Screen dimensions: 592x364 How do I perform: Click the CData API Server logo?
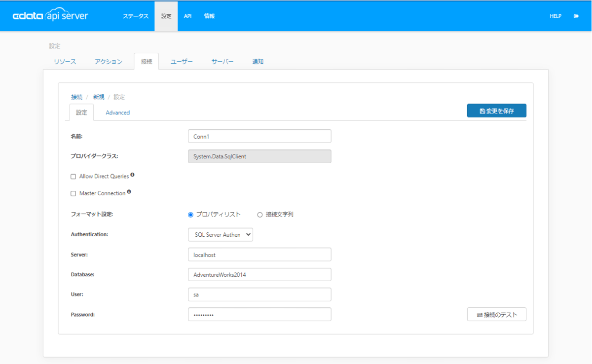coord(50,16)
